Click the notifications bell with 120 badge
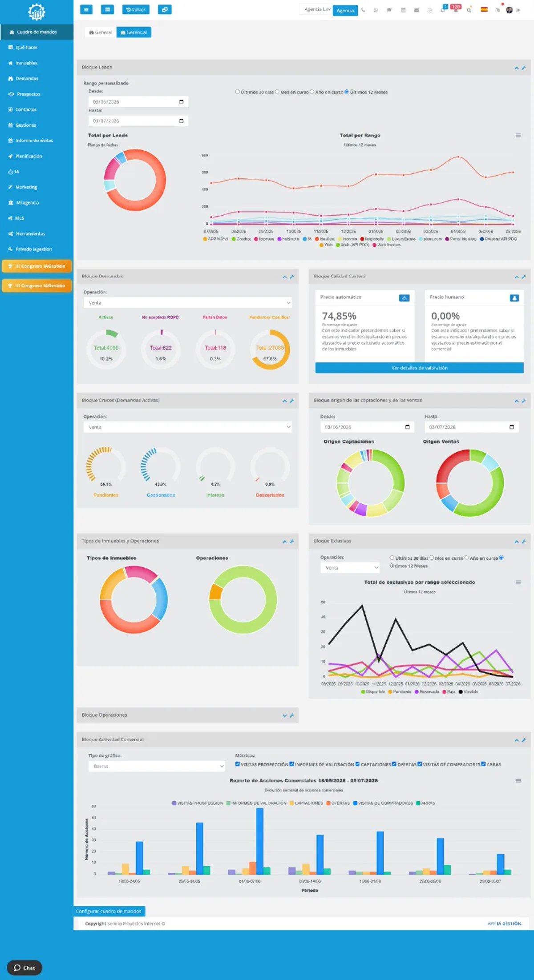This screenshot has height=980, width=534. [456, 9]
